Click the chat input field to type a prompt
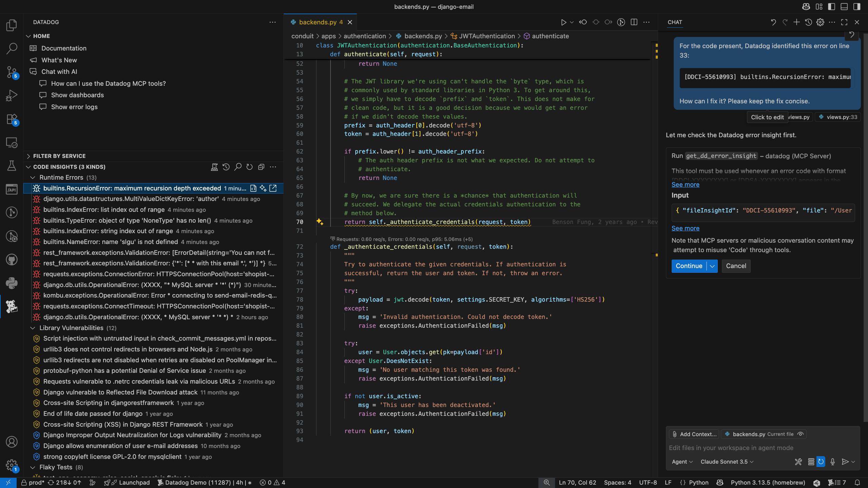Viewport: 868px width, 488px height. click(x=729, y=447)
